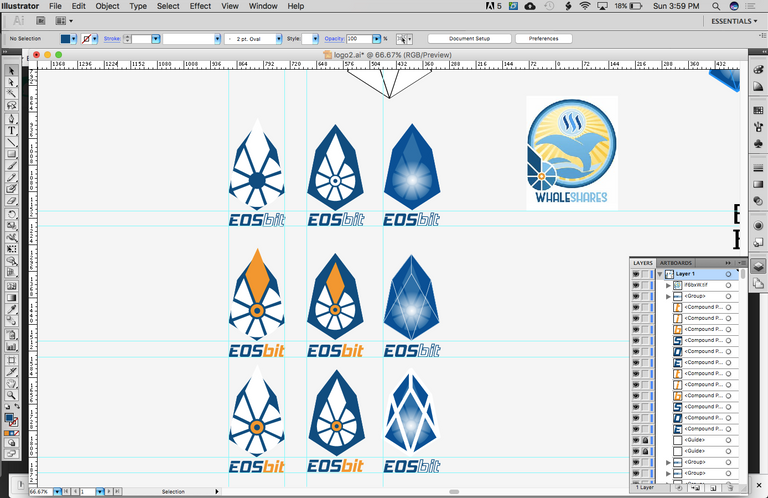Select the Blend tool
Viewport: 768px width, 498px height.
click(11, 321)
